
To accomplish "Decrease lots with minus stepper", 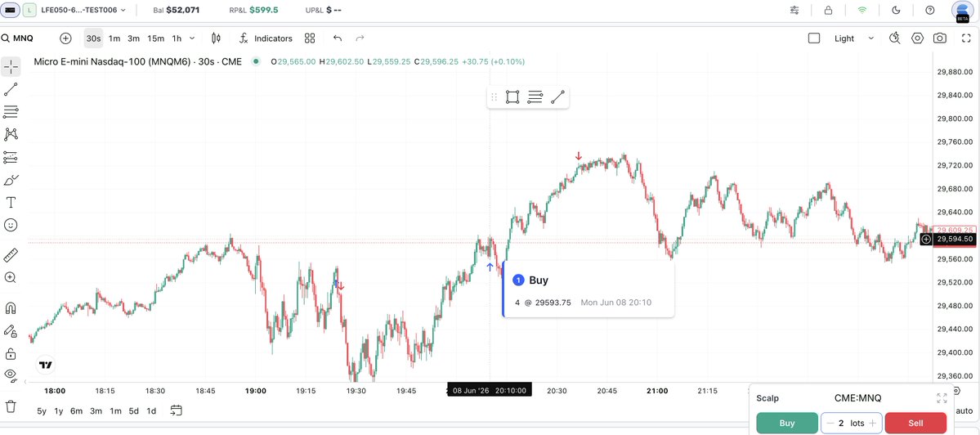I will [x=830, y=423].
